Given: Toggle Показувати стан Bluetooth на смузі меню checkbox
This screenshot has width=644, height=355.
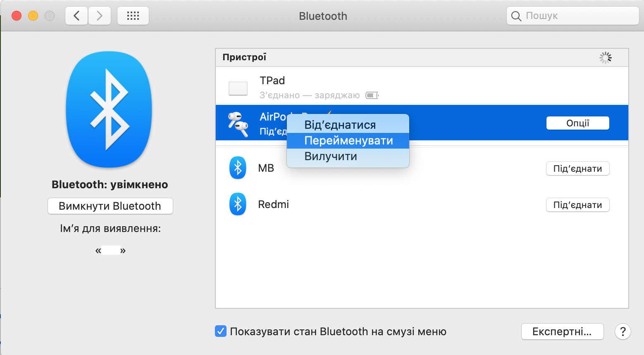Looking at the screenshot, I should click(x=221, y=331).
